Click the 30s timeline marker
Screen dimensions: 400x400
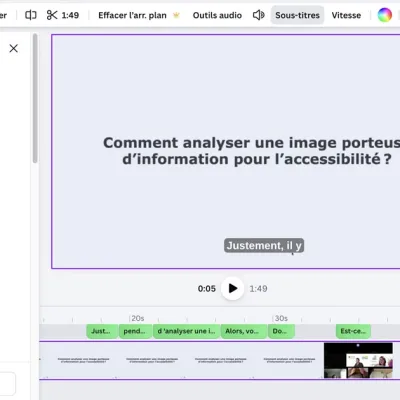pyautogui.click(x=280, y=318)
